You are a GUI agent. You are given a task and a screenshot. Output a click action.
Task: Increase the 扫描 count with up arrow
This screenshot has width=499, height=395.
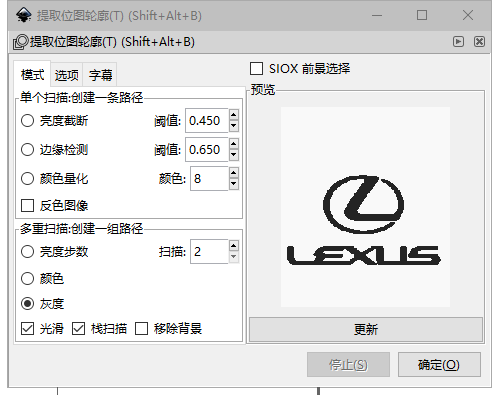click(234, 246)
